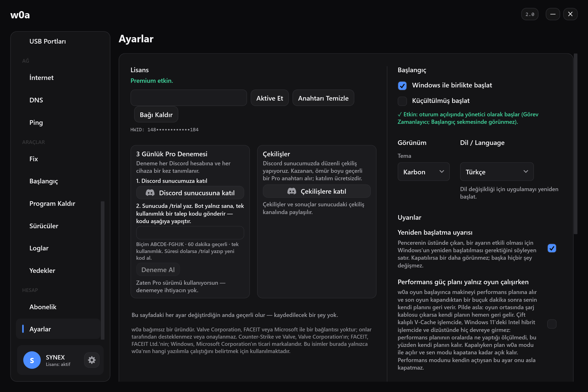Click the SYNEX profile avatar
The width and height of the screenshot is (588, 392).
[x=32, y=360]
